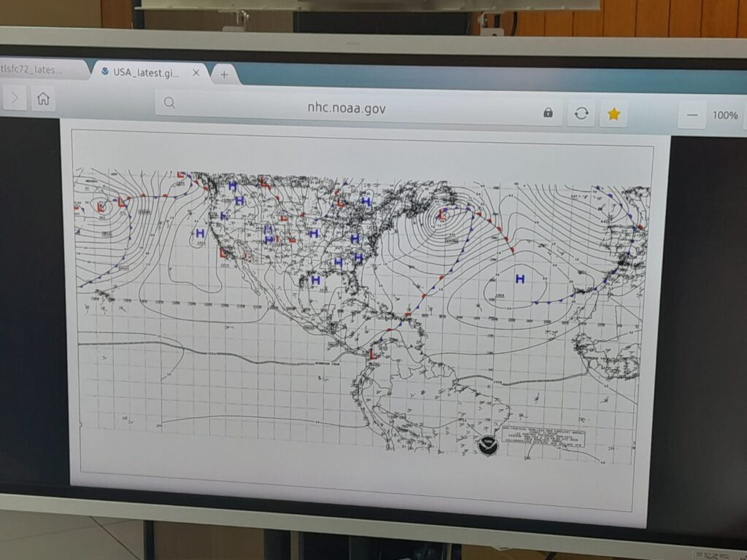Click the NOAA logo on the map
The height and width of the screenshot is (560, 747).
(487, 446)
